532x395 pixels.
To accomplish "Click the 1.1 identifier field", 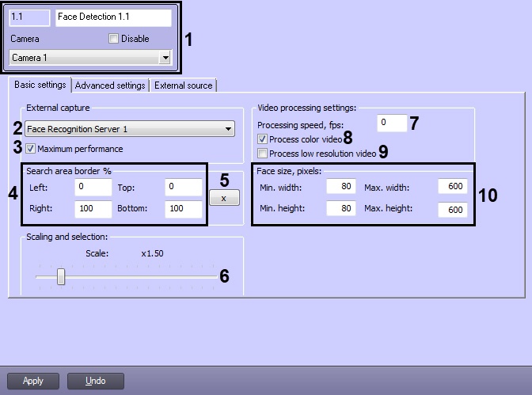I will 29,17.
